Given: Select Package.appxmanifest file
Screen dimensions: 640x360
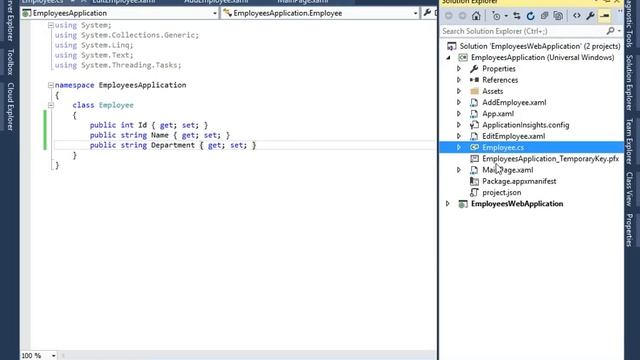Looking at the screenshot, I should click(x=519, y=181).
